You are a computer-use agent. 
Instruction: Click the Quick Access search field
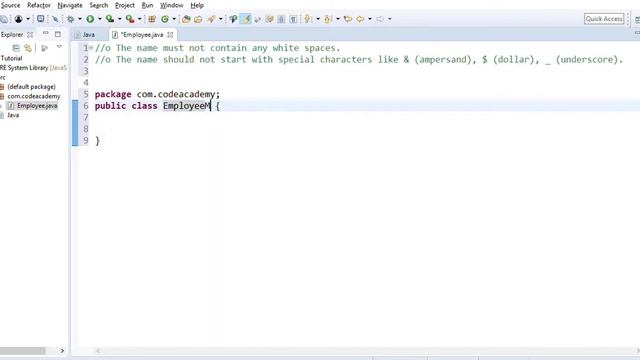604,19
